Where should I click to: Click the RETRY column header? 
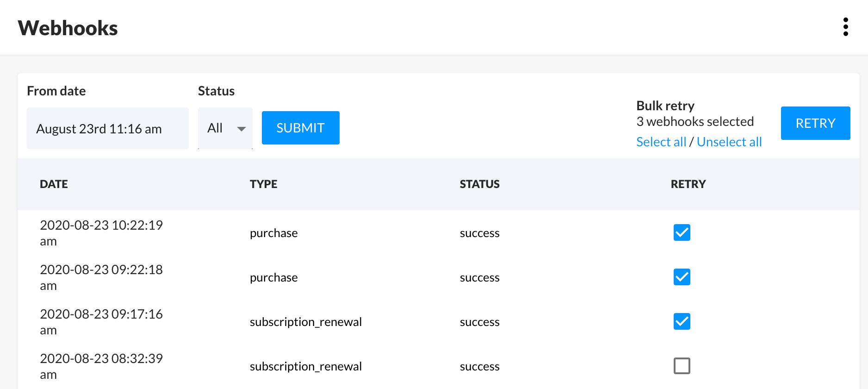click(688, 184)
